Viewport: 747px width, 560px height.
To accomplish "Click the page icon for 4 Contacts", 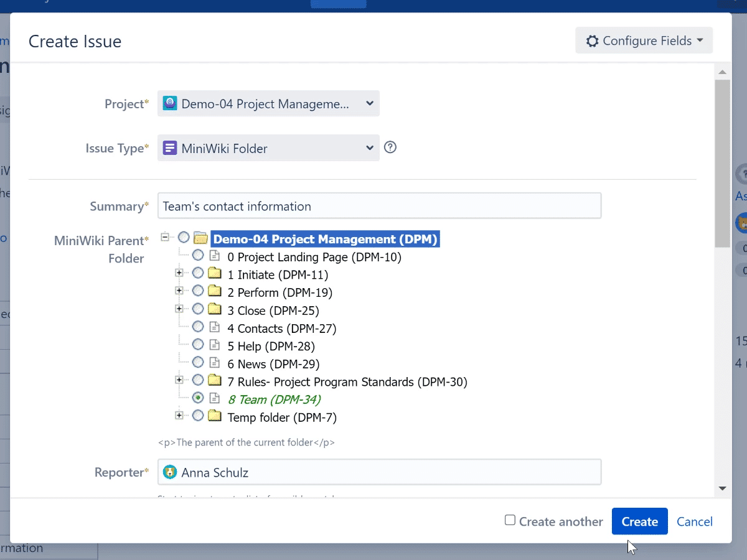I will (x=214, y=327).
